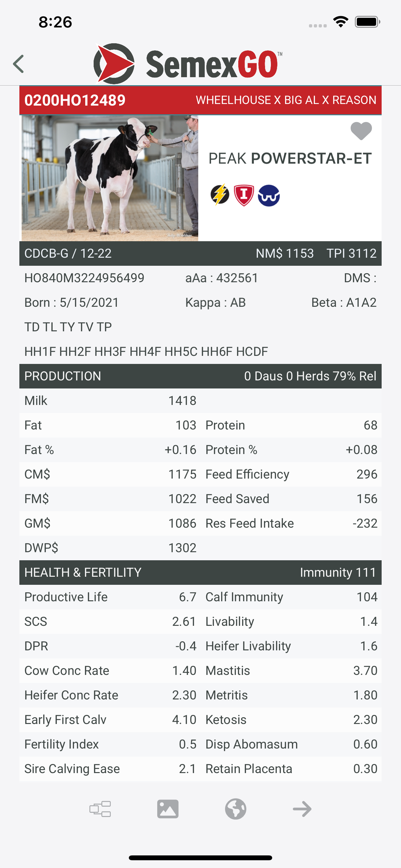Tap the Feed Efficiency value row
The height and width of the screenshot is (868, 401).
pyautogui.click(x=292, y=474)
